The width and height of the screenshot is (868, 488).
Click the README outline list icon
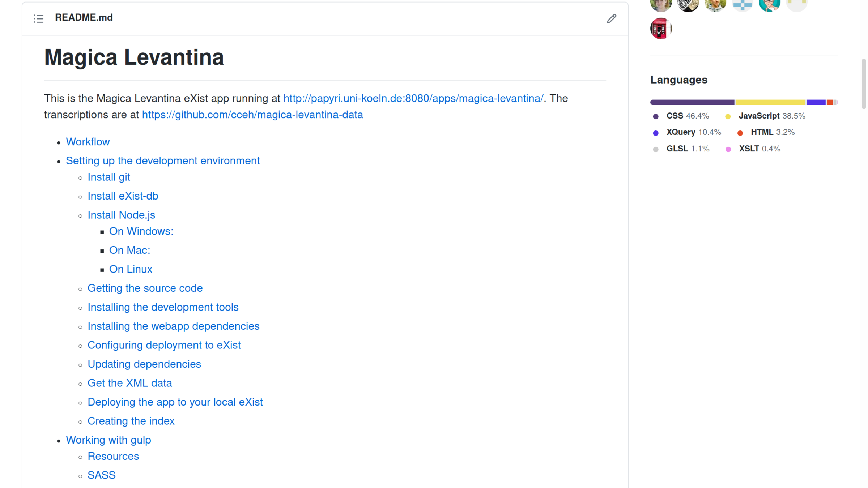coord(39,18)
